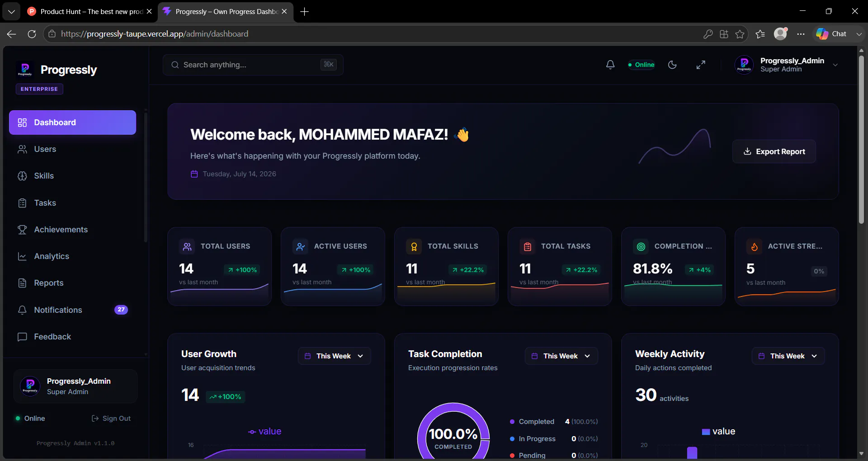Click the '81.8%' completion value
The width and height of the screenshot is (868, 461).
[653, 269]
